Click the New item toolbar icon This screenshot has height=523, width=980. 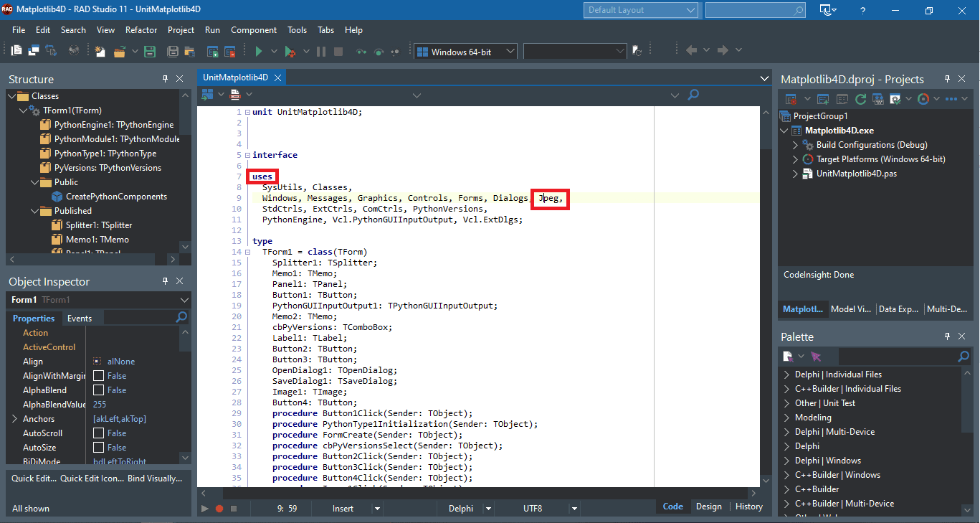(x=100, y=51)
